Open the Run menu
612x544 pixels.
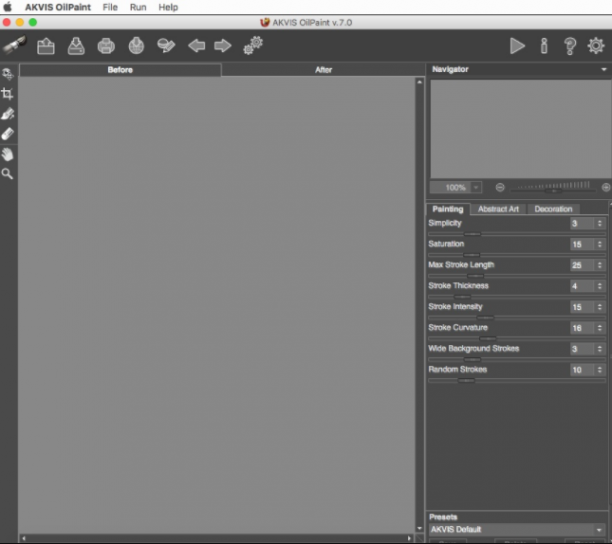[x=138, y=7]
